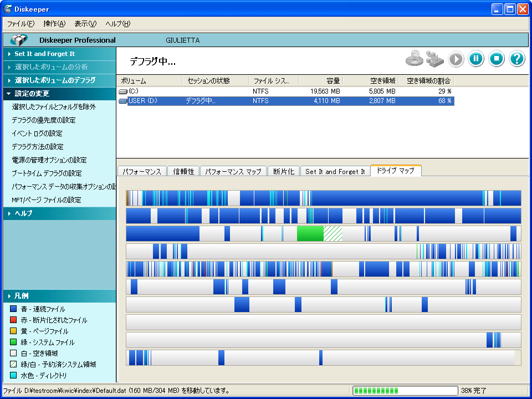This screenshot has height=399, width=532.
Task: Select the ドライブ マップ tab
Action: click(396, 171)
